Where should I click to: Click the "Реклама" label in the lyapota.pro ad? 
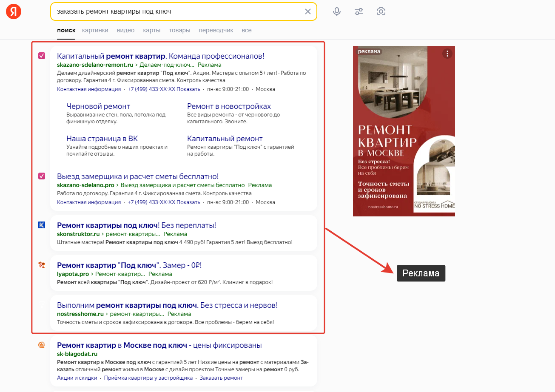point(160,274)
